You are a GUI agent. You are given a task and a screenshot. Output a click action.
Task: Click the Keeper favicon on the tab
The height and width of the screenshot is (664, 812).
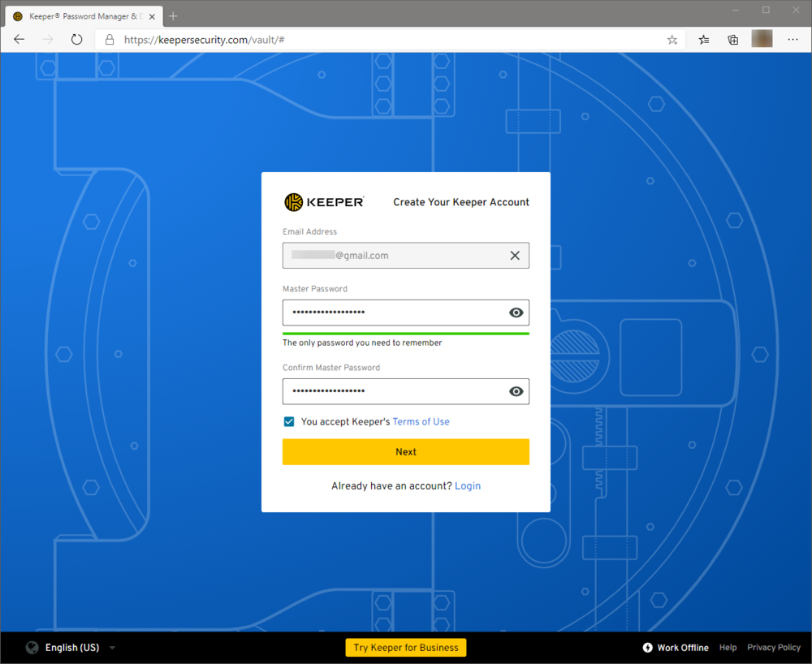(x=18, y=16)
